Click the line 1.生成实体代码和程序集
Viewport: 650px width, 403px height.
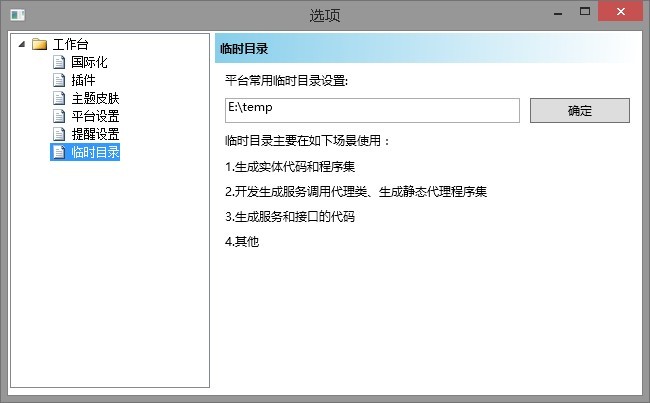click(290, 167)
